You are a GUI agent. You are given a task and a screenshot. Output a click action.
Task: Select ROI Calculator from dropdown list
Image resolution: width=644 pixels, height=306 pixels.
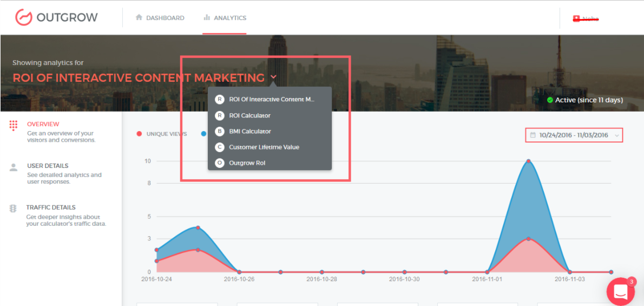click(x=270, y=115)
